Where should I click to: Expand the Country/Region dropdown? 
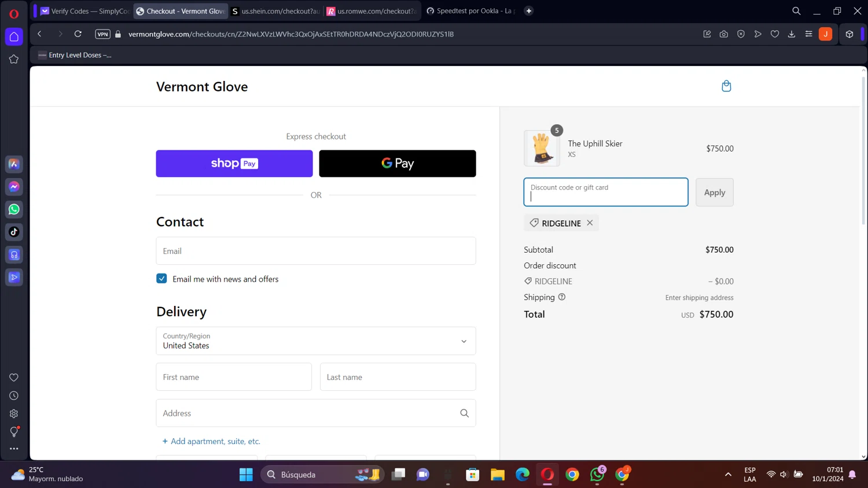316,341
